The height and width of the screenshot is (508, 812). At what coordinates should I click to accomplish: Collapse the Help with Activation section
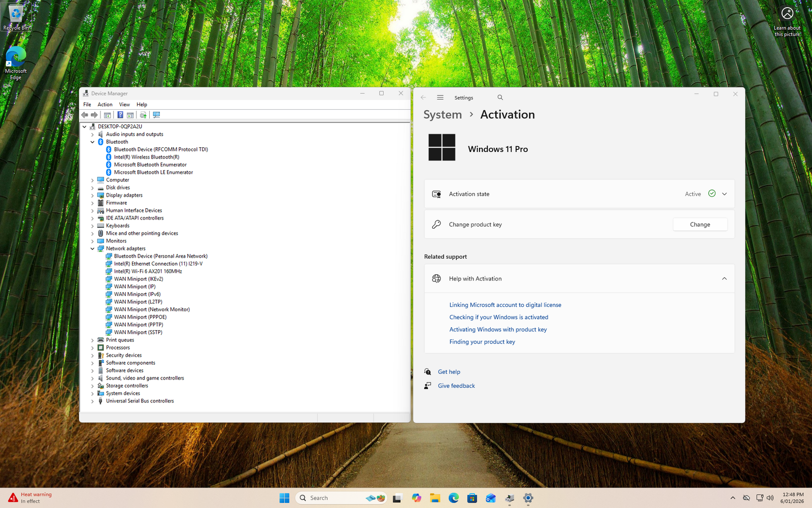(724, 279)
